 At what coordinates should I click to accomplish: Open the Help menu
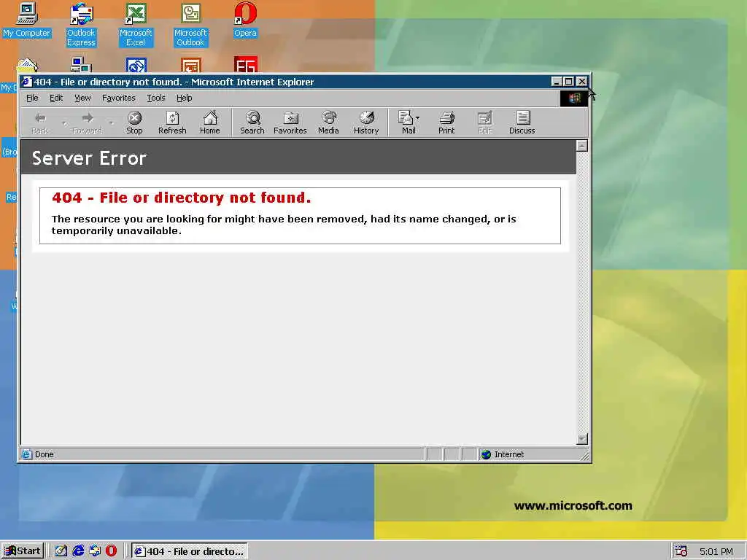click(185, 98)
